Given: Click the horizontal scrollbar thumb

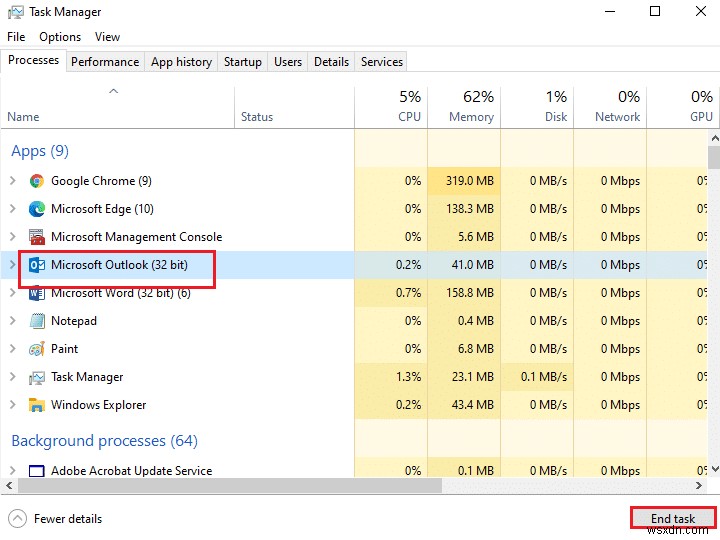Looking at the screenshot, I should [x=230, y=485].
